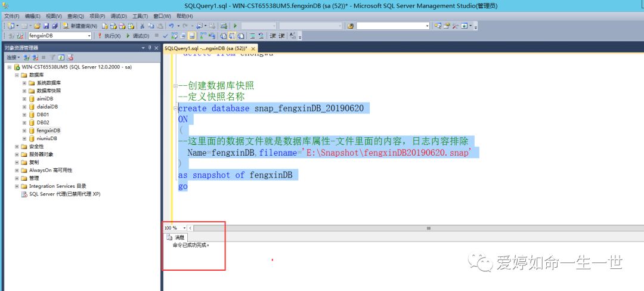Toggle IntelliSense Enabled button
The width and height of the screenshot is (644, 291).
(x=192, y=36)
